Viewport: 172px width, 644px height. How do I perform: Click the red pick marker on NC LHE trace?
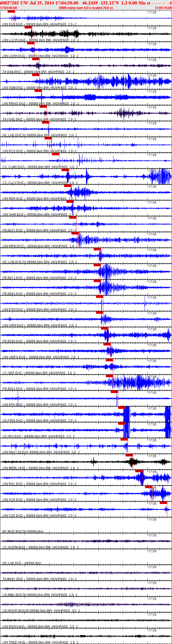46,122
